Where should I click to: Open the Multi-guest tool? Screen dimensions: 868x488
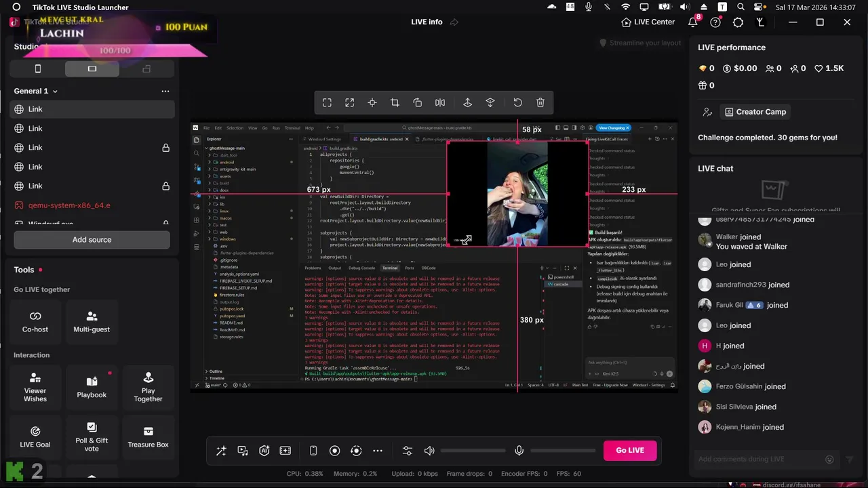click(x=92, y=322)
